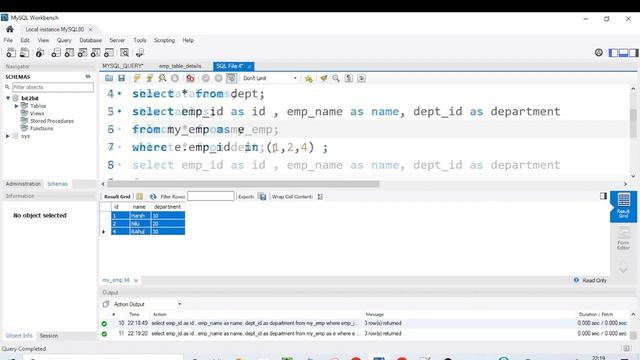Open the Server menu

click(117, 40)
